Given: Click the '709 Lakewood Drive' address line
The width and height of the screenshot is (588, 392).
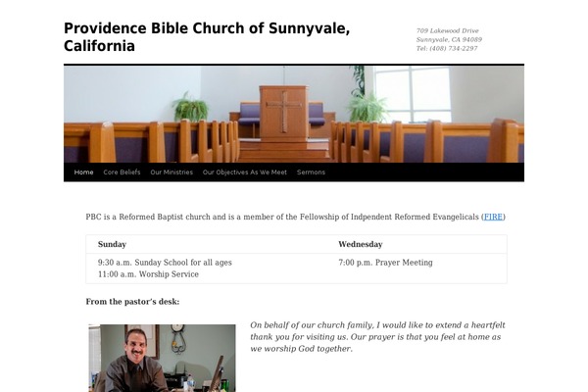Looking at the screenshot, I should [448, 30].
